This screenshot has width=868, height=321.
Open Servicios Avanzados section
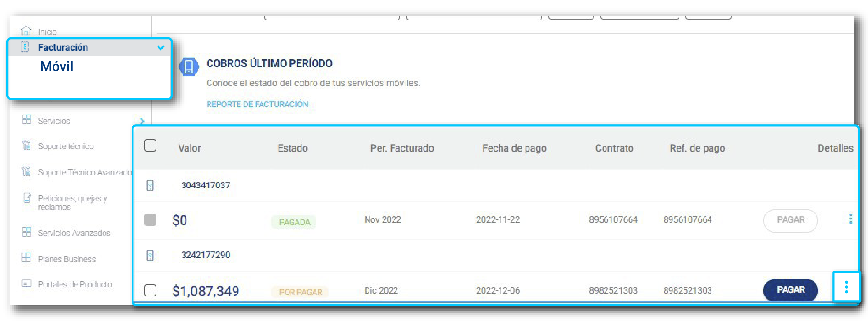(x=74, y=233)
